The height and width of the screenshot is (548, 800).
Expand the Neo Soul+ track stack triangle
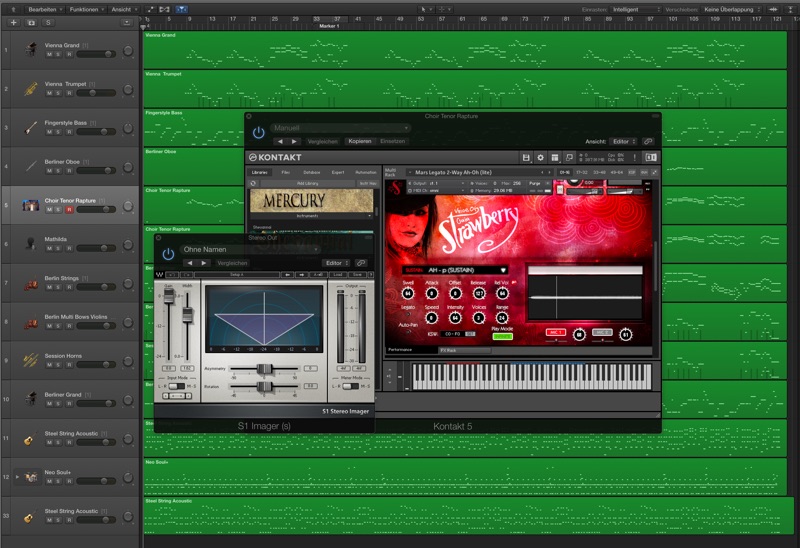[17, 477]
